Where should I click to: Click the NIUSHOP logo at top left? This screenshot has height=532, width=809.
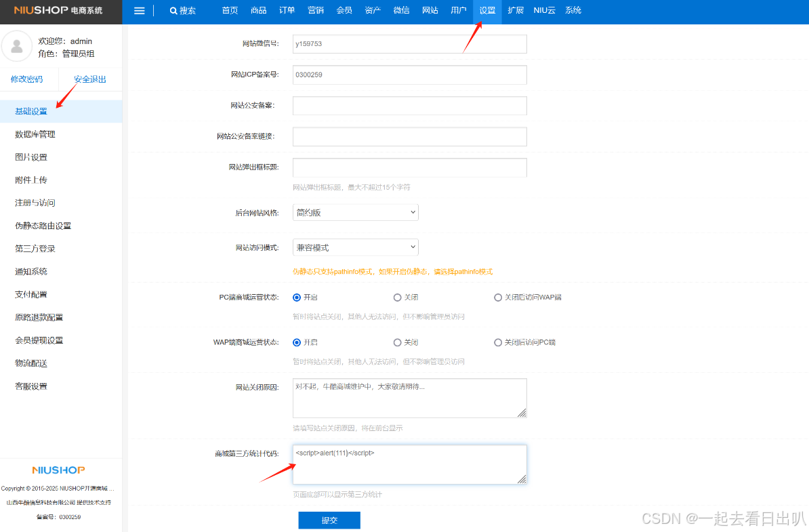[x=58, y=10]
